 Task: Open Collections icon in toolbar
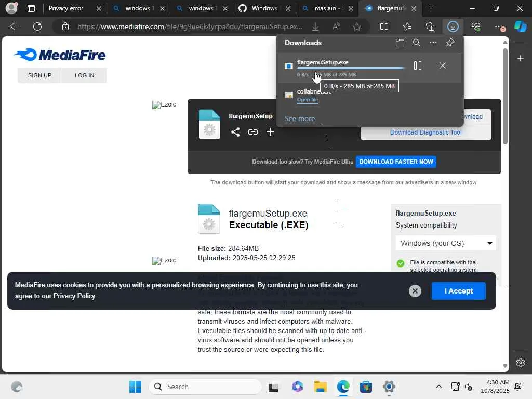pyautogui.click(x=430, y=26)
